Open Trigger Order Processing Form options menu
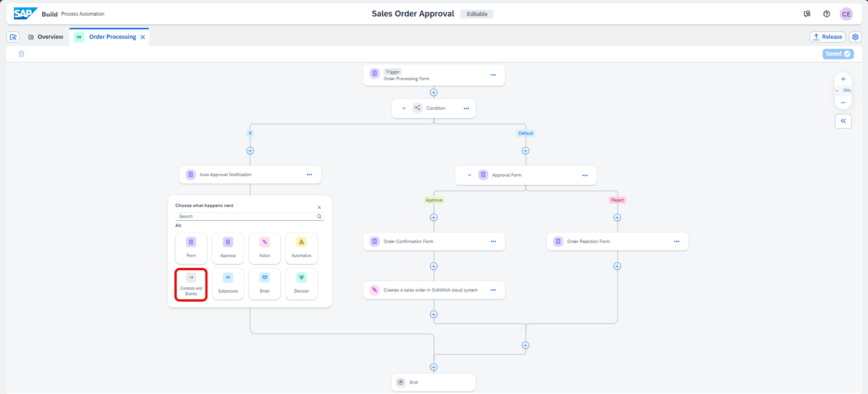This screenshot has width=868, height=394. 493,75
